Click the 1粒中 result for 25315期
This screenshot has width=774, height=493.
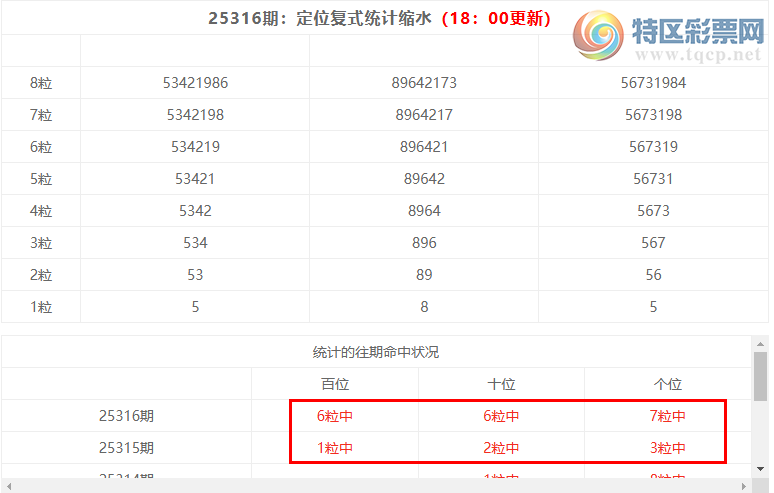click(x=335, y=448)
